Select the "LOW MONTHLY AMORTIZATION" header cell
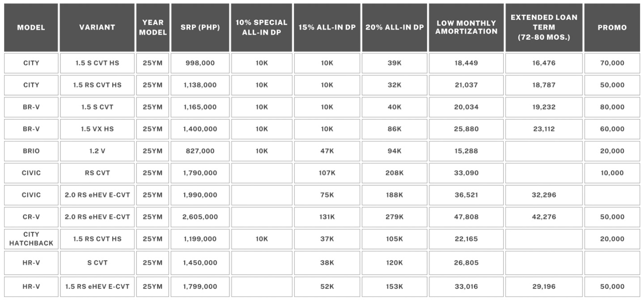The width and height of the screenshot is (644, 300). coord(466,28)
